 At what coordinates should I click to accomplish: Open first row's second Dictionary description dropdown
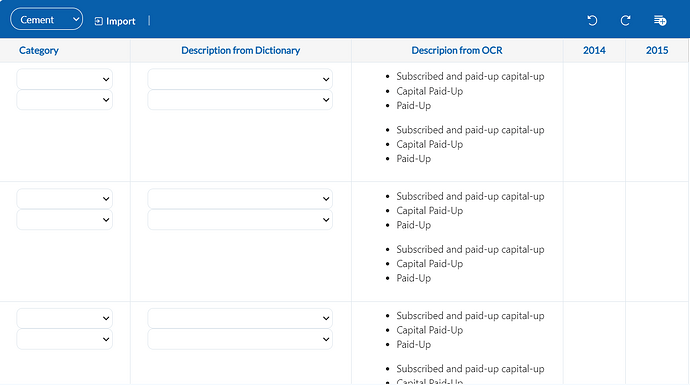(240, 100)
